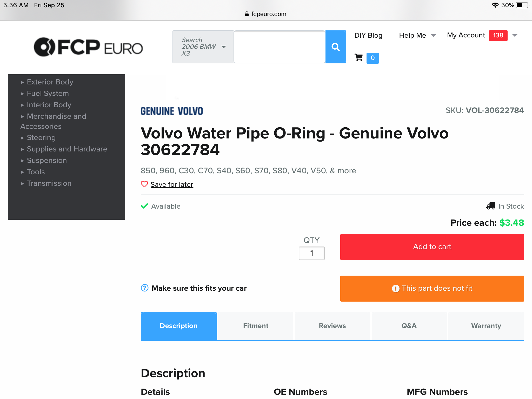Click the question mark fitment help icon
This screenshot has height=399, width=532.
pyautogui.click(x=145, y=288)
